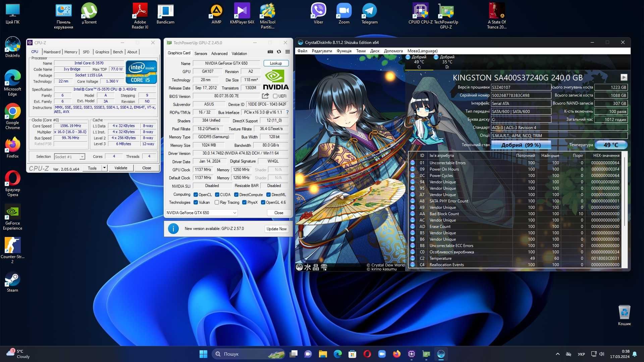Toggle the OpenGL 4.6 checkbox
644x362 pixels.
pyautogui.click(x=263, y=202)
